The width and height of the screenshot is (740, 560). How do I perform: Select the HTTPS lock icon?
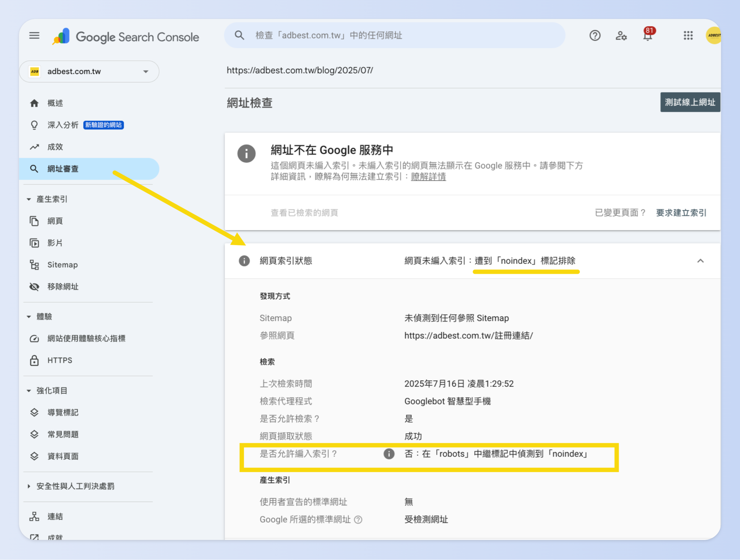(34, 360)
